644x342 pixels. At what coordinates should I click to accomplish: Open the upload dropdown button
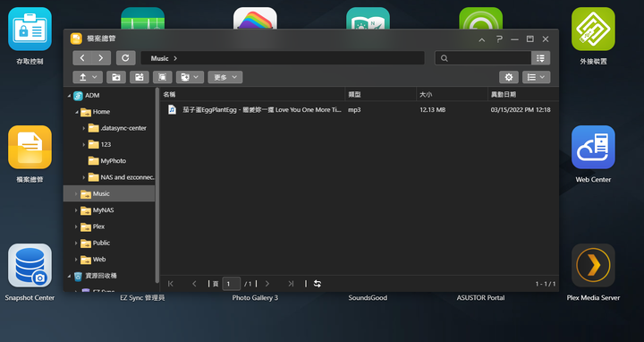coord(88,77)
